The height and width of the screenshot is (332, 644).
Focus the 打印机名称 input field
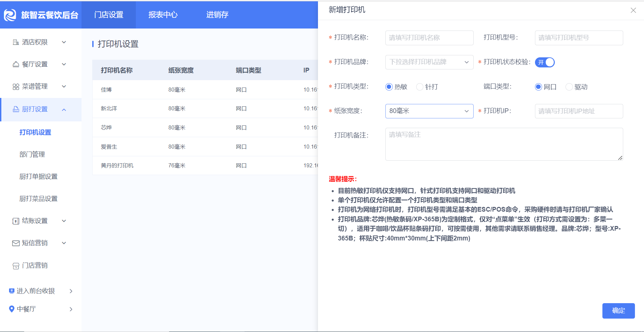coord(429,38)
